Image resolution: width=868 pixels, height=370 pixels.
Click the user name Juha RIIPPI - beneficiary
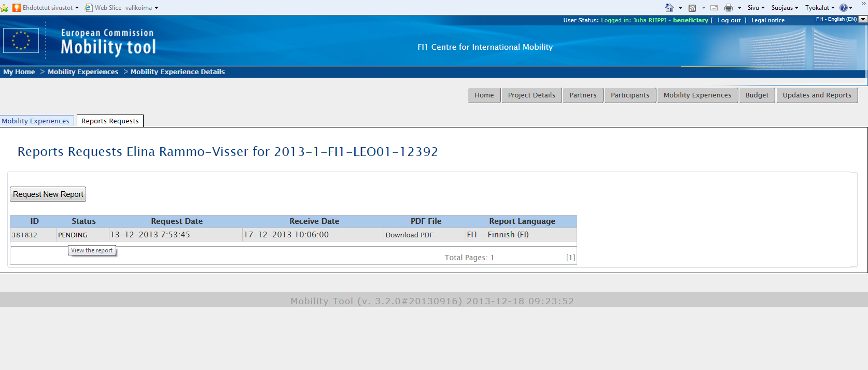pyautogui.click(x=670, y=20)
